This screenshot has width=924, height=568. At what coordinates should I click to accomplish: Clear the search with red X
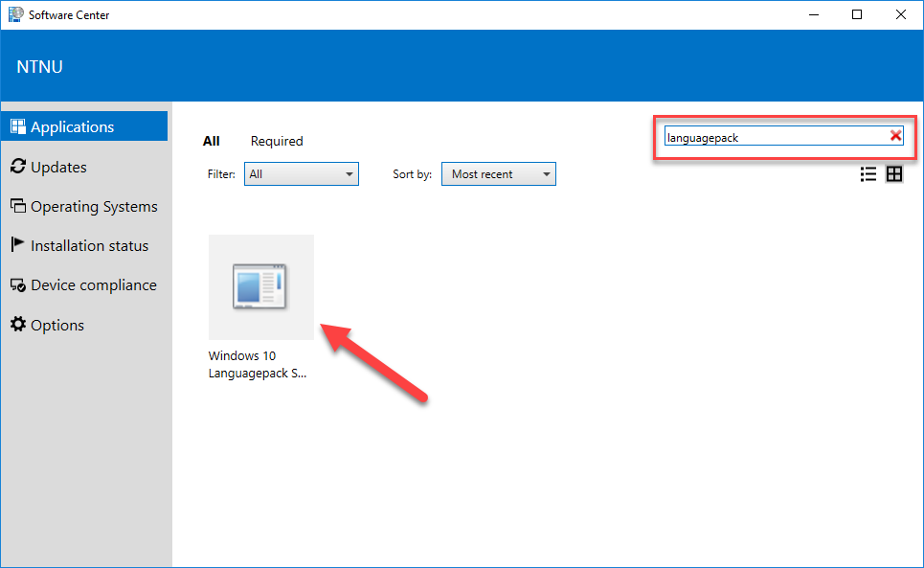coord(895,136)
